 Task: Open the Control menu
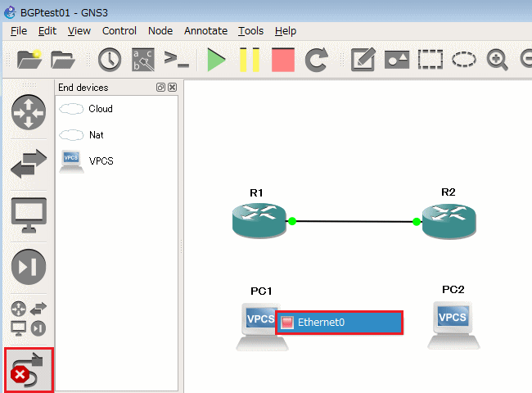tap(119, 31)
